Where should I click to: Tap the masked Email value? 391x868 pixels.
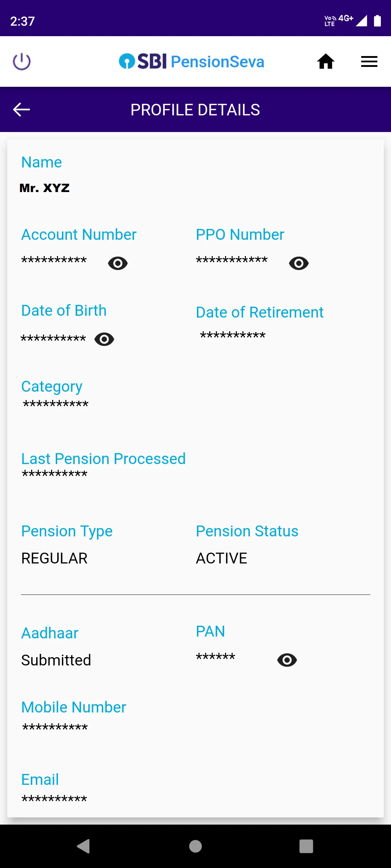pos(54,799)
